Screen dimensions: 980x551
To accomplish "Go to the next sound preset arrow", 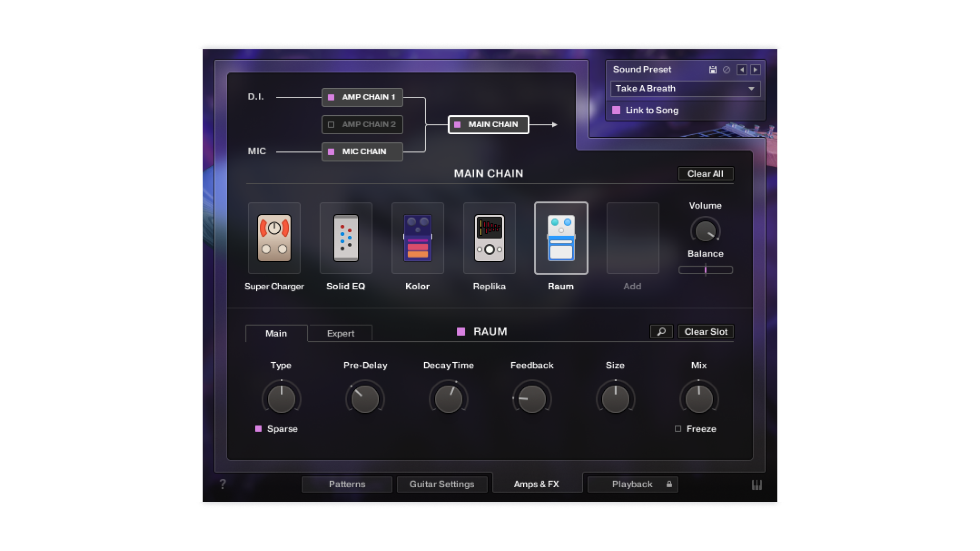I will [755, 70].
